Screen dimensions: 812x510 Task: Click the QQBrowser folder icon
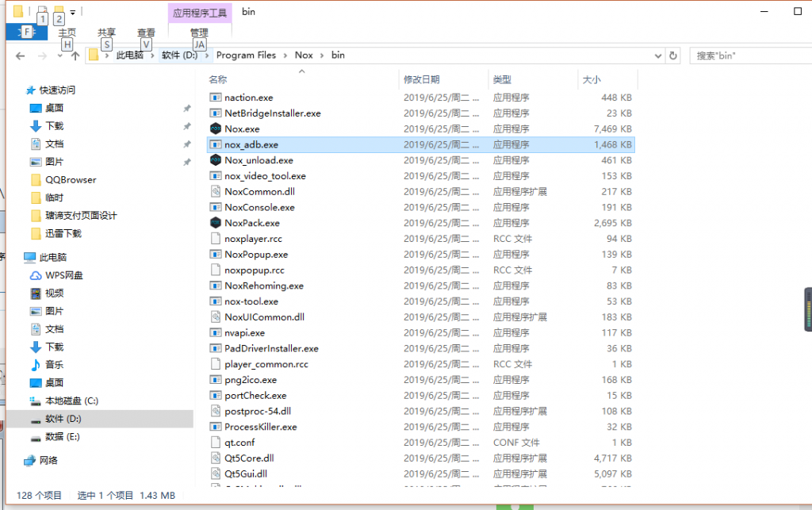pyautogui.click(x=36, y=180)
